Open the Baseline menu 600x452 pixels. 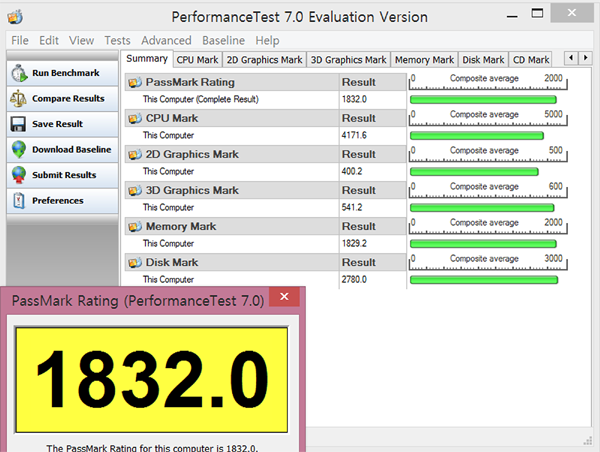pyautogui.click(x=223, y=41)
